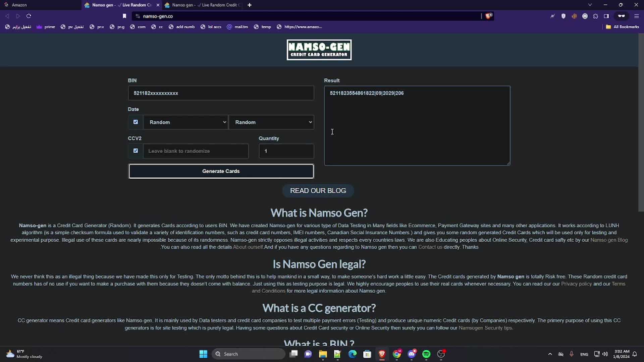Screen dimensions: 644x362
Task: Expand the tab search chevron near window controls
Action: point(590,5)
